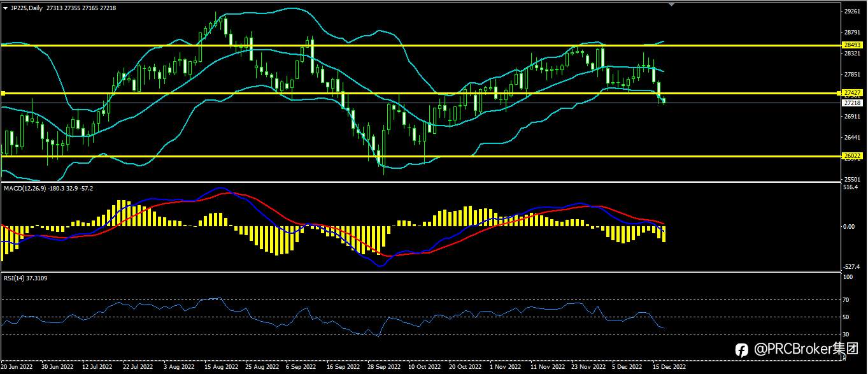The image size is (868, 374).
Task: Click the 516.4 MACD scale value
Action: tap(850, 188)
